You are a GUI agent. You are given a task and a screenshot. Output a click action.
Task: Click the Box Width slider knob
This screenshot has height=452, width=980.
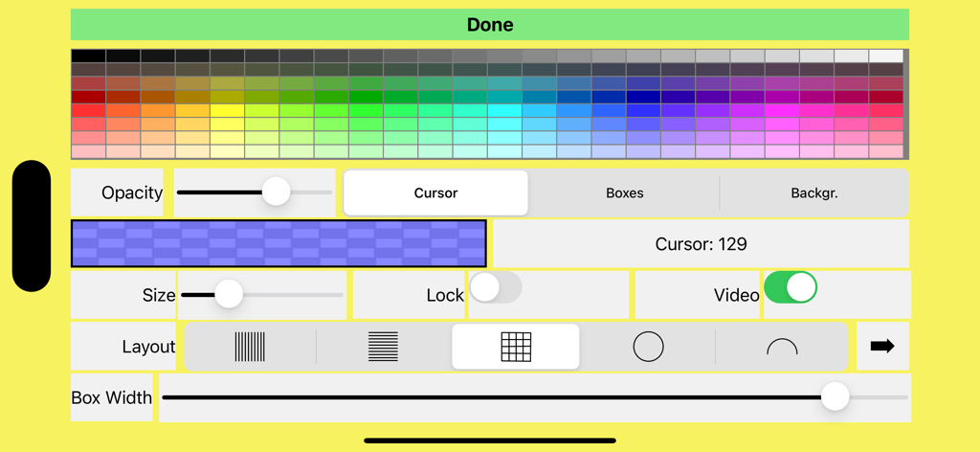pyautogui.click(x=835, y=396)
